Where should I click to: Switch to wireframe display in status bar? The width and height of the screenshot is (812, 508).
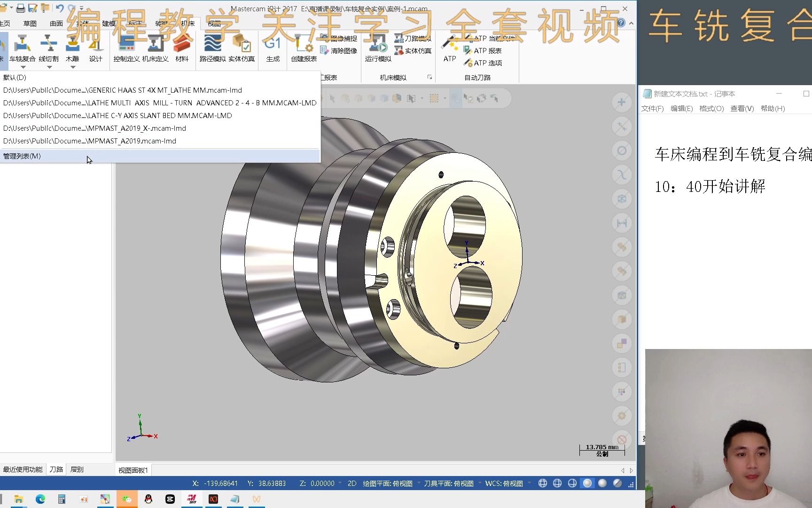click(542, 483)
